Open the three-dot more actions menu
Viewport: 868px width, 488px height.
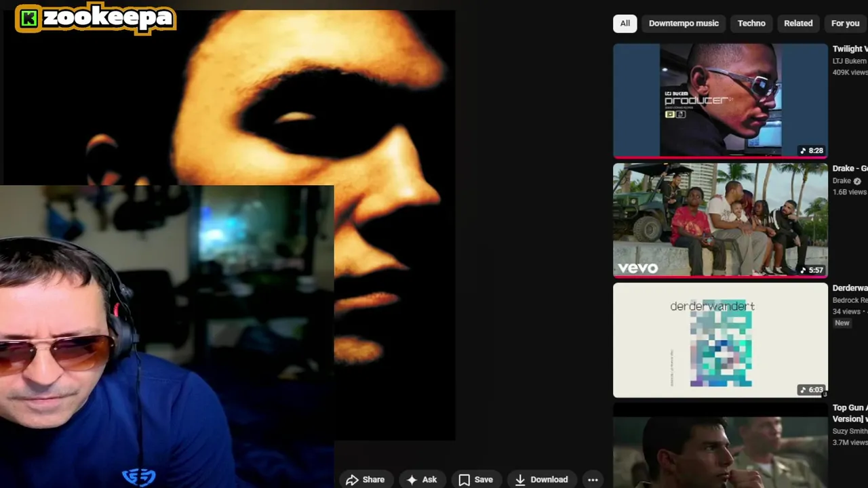(593, 479)
